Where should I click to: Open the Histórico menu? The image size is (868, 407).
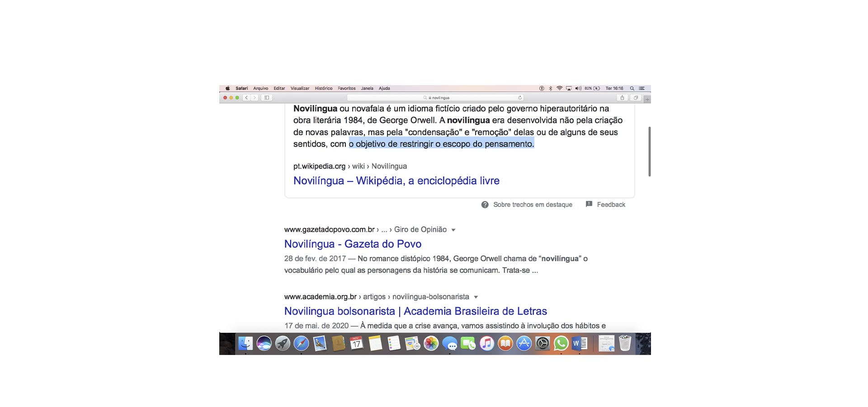[x=324, y=89]
